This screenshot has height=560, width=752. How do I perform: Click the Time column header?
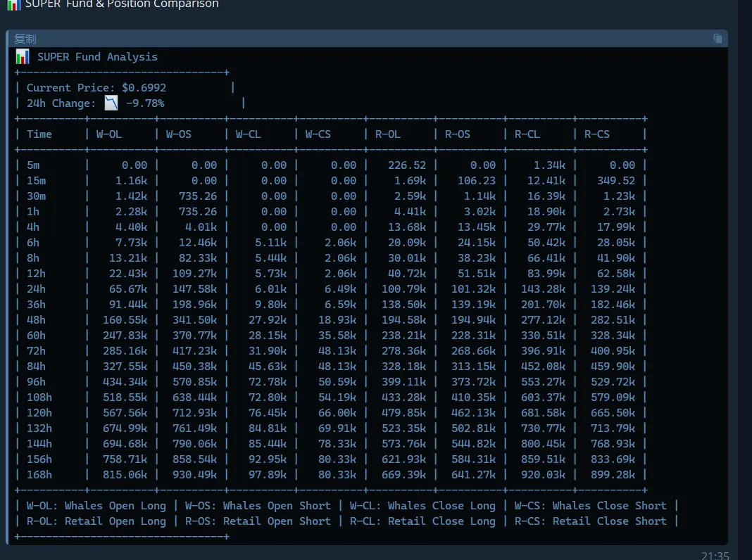[x=39, y=134]
